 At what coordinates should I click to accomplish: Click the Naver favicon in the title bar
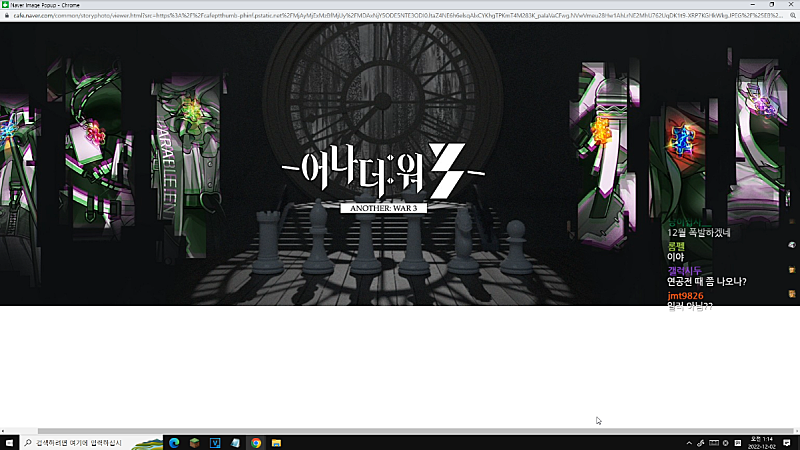click(5, 5)
